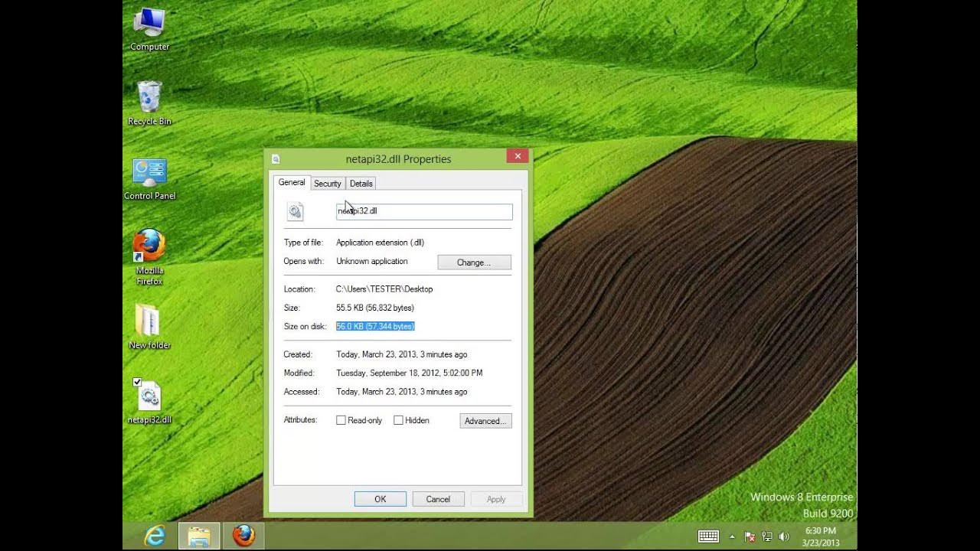Click the Location path C:\Users\TESTER\Desktop

point(384,289)
